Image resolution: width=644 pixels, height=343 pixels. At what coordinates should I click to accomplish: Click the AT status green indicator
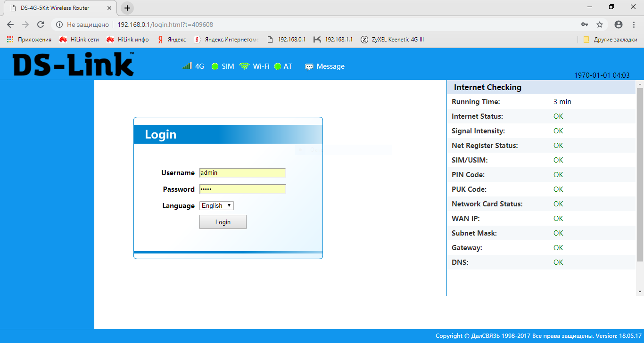(278, 66)
